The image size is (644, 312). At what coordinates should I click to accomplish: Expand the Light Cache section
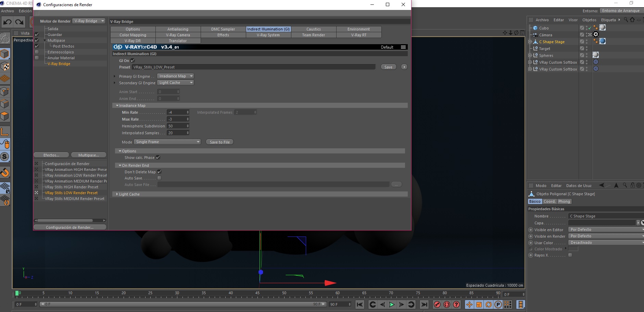pos(117,194)
